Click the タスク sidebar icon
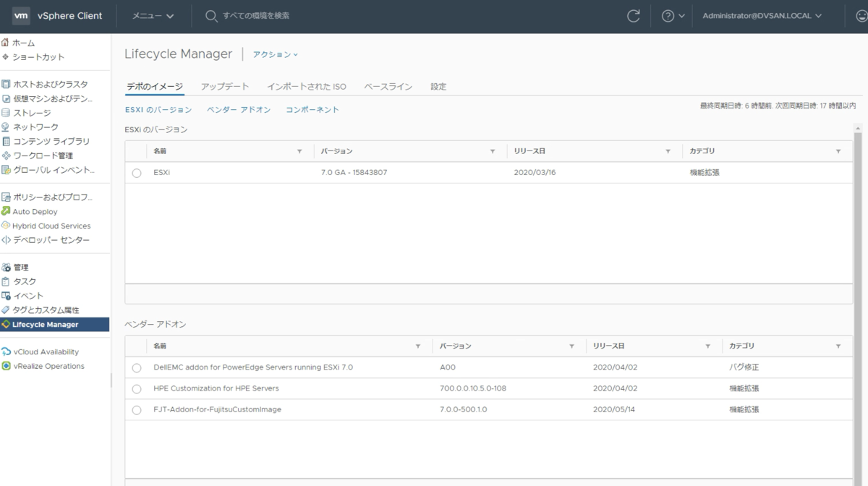The image size is (868, 486). [x=6, y=282]
